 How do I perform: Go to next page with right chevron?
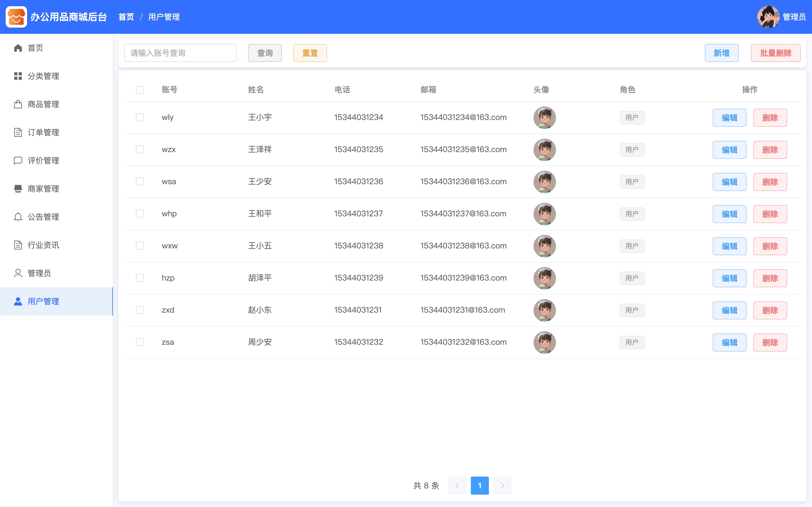(x=502, y=486)
